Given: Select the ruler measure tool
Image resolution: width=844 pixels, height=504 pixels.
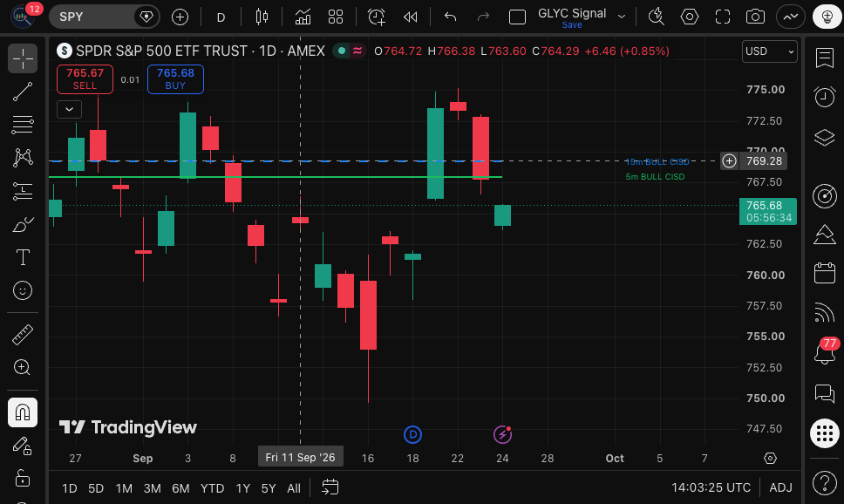Looking at the screenshot, I should pos(23,334).
